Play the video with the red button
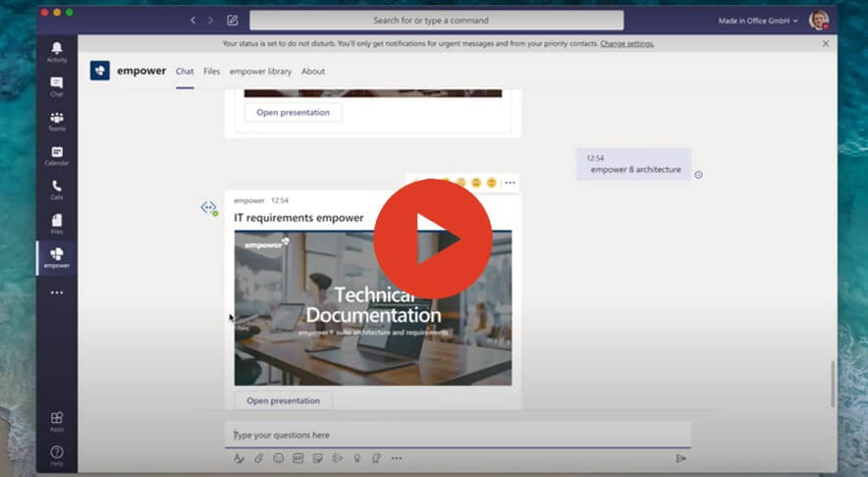 click(433, 239)
